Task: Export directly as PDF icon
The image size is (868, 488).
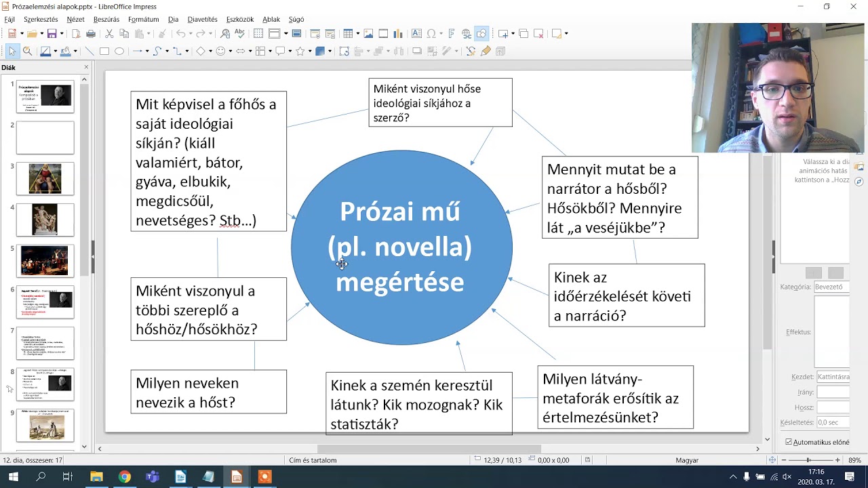Action: pos(76,34)
